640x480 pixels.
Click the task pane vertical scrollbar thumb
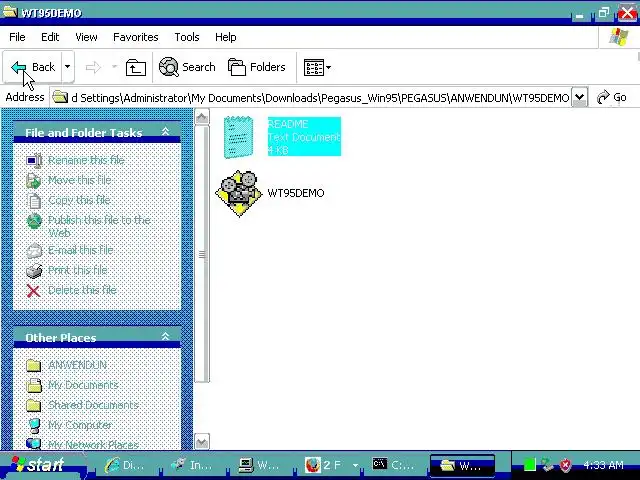(x=202, y=254)
